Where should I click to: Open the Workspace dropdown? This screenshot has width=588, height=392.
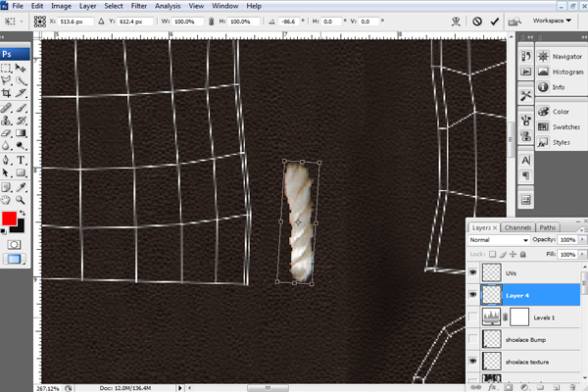(552, 21)
